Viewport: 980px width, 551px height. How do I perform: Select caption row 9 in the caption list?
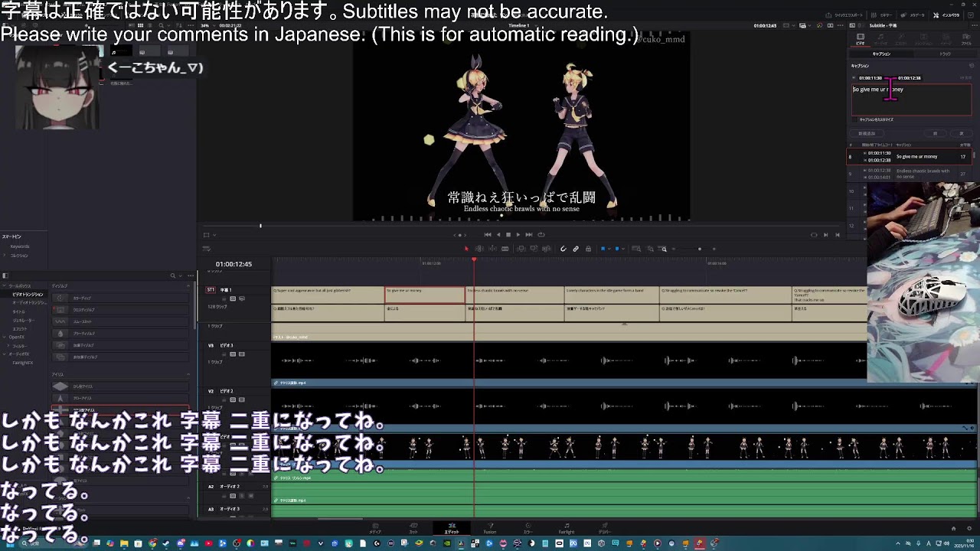point(919,174)
